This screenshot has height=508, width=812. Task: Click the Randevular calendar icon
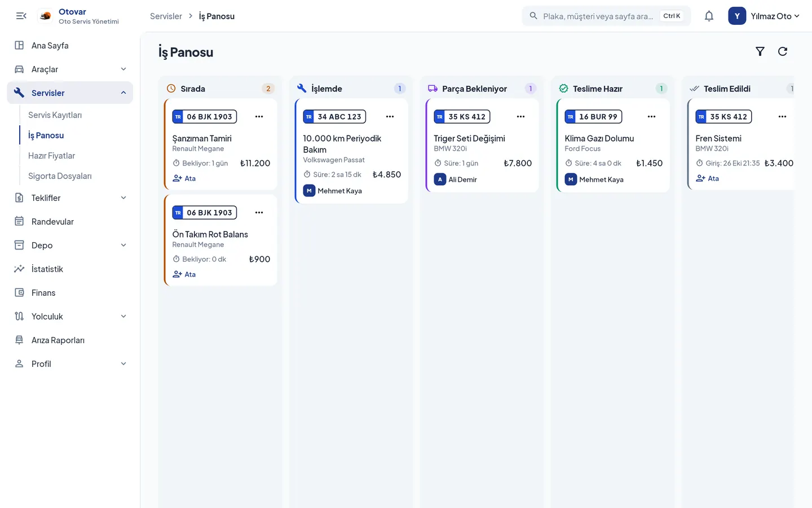coord(19,221)
